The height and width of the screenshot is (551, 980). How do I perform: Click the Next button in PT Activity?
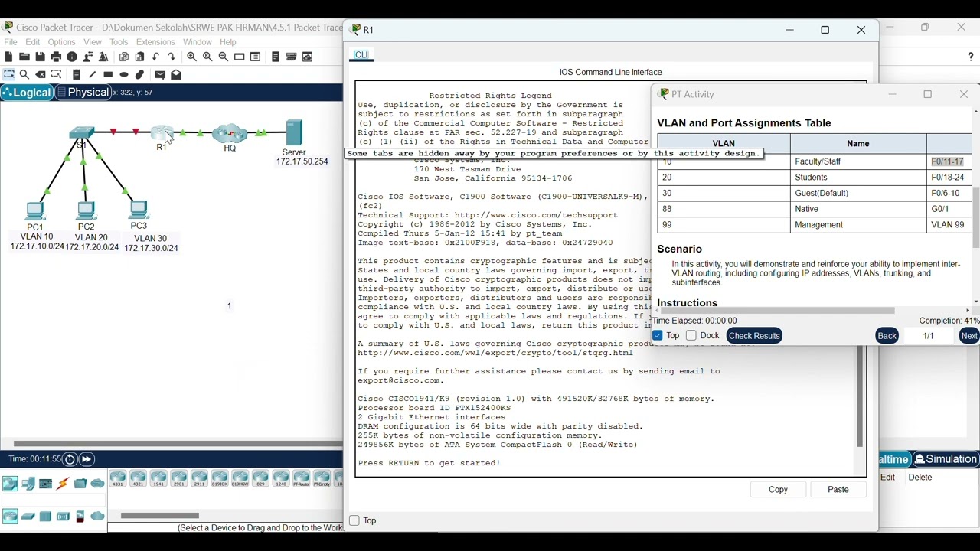pos(969,336)
